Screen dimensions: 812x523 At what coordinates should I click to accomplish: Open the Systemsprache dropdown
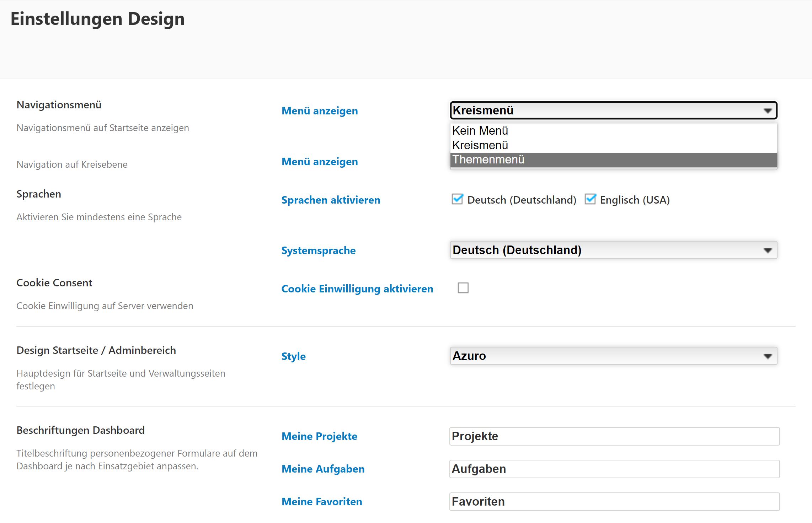point(613,250)
